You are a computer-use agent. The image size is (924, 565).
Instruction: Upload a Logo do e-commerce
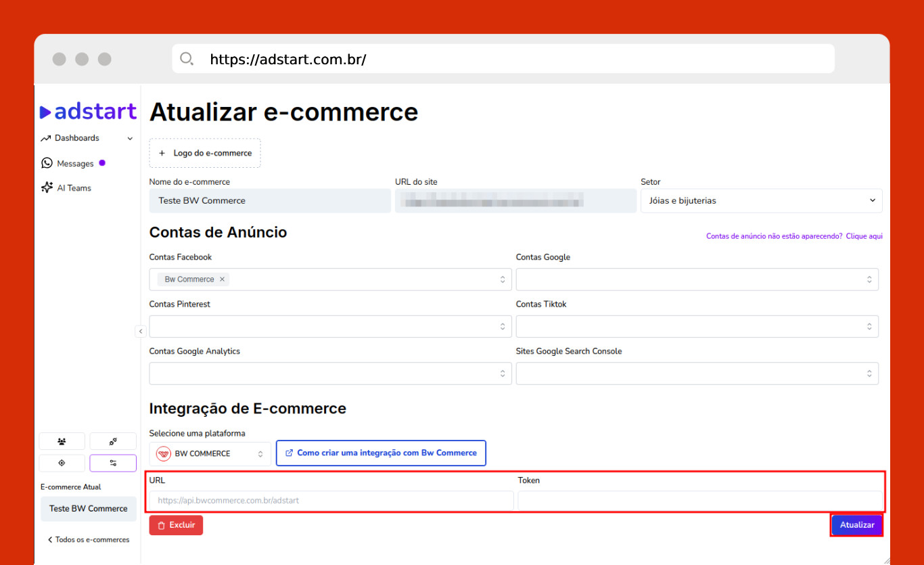click(205, 153)
